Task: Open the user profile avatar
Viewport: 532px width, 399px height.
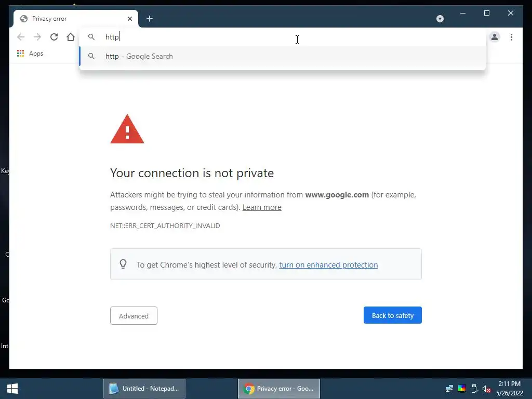Action: [x=495, y=37]
